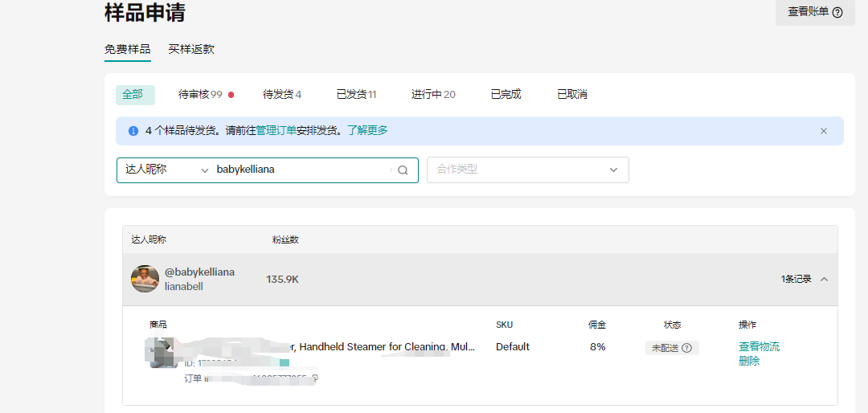Screen dimensions: 868x413
Task: Open 了解更多 link
Action: pos(367,130)
